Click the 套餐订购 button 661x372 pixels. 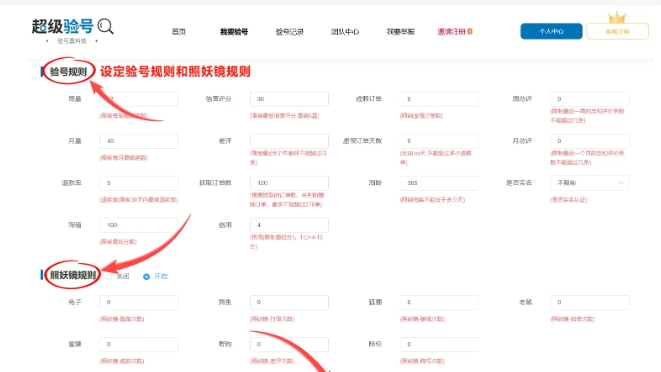tap(617, 32)
